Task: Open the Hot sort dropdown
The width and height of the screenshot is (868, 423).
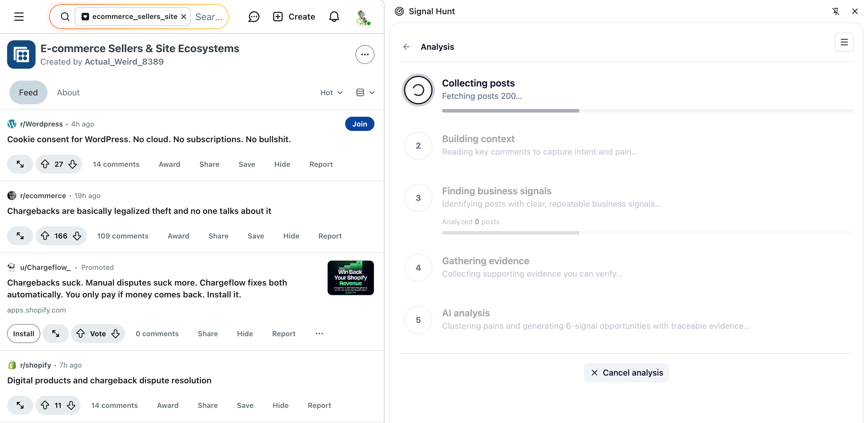Action: (331, 92)
